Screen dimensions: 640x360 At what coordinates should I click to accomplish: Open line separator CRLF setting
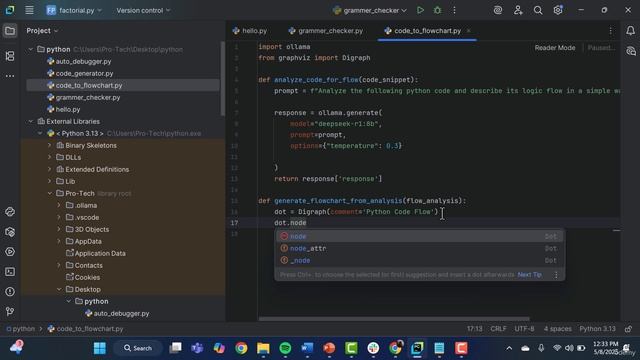[x=498, y=329]
